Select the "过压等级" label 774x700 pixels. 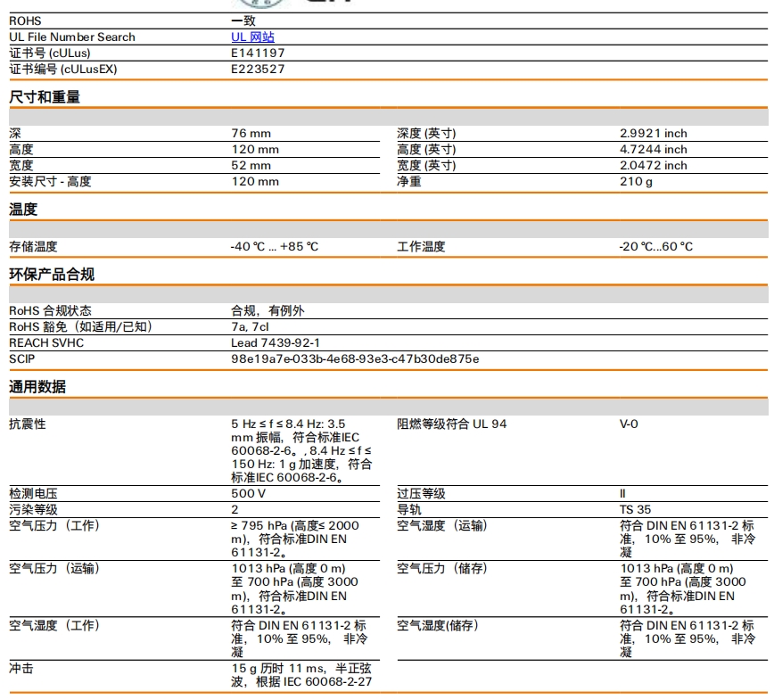pos(421,493)
